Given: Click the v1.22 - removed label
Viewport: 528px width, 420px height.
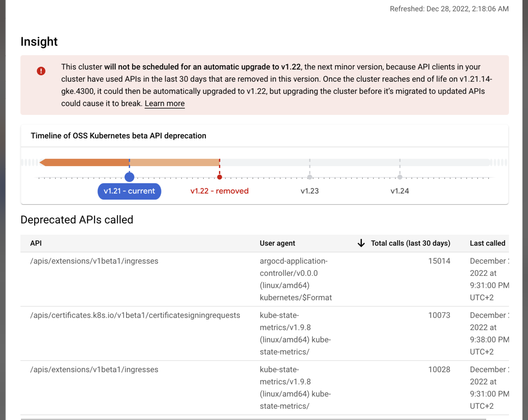Looking at the screenshot, I should click(219, 191).
